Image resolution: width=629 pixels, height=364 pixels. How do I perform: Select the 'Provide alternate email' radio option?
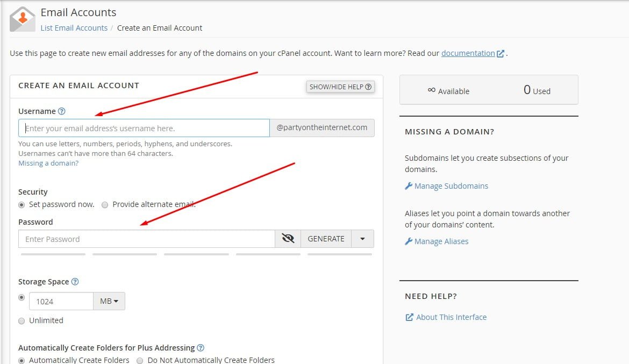105,204
